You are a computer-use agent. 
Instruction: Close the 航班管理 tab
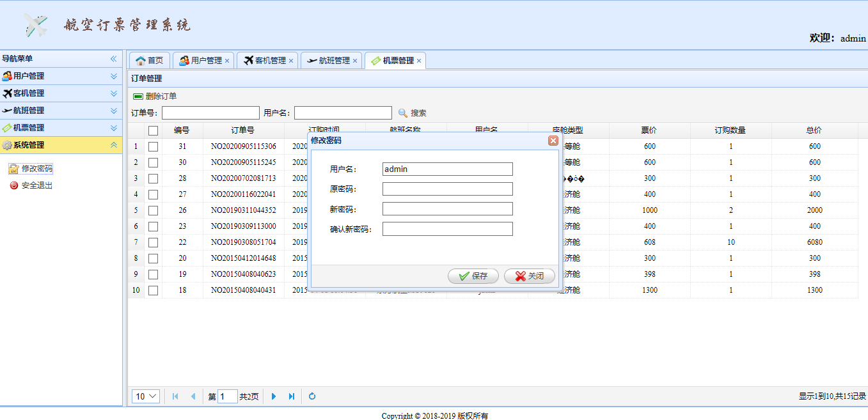tap(355, 61)
